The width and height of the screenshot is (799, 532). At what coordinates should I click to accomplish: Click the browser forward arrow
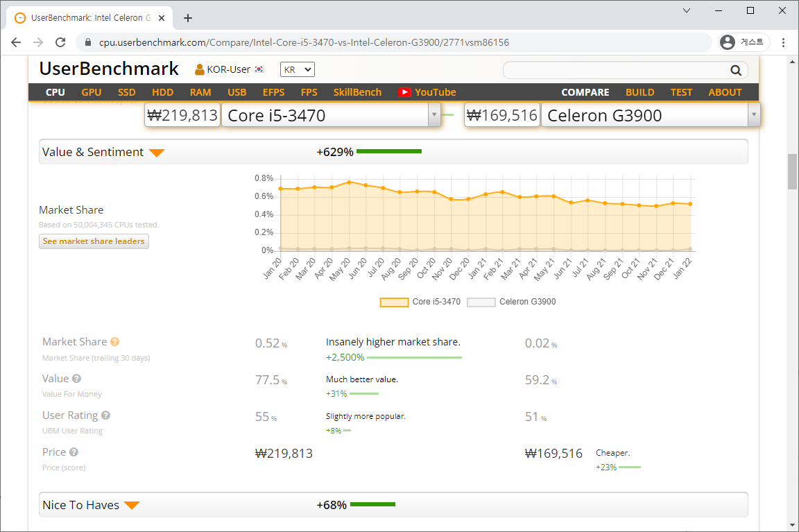pos(38,42)
